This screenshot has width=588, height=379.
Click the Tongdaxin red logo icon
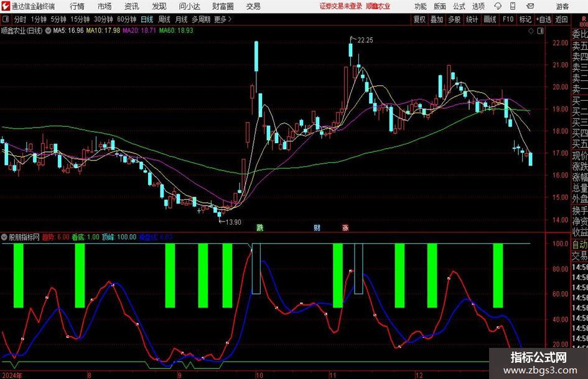point(6,6)
